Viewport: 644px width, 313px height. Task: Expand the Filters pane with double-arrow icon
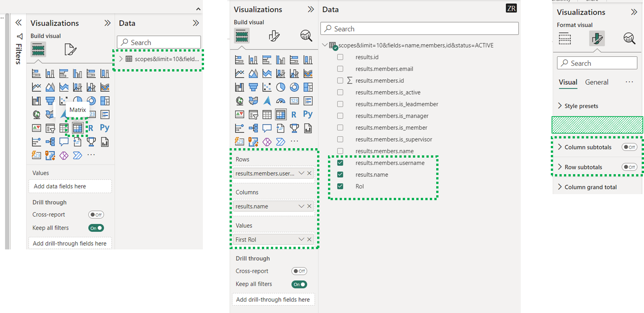tap(18, 23)
